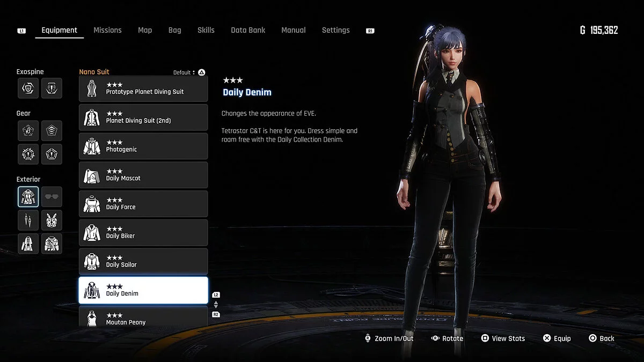
Task: Switch to the Missions tab
Action: (x=107, y=30)
